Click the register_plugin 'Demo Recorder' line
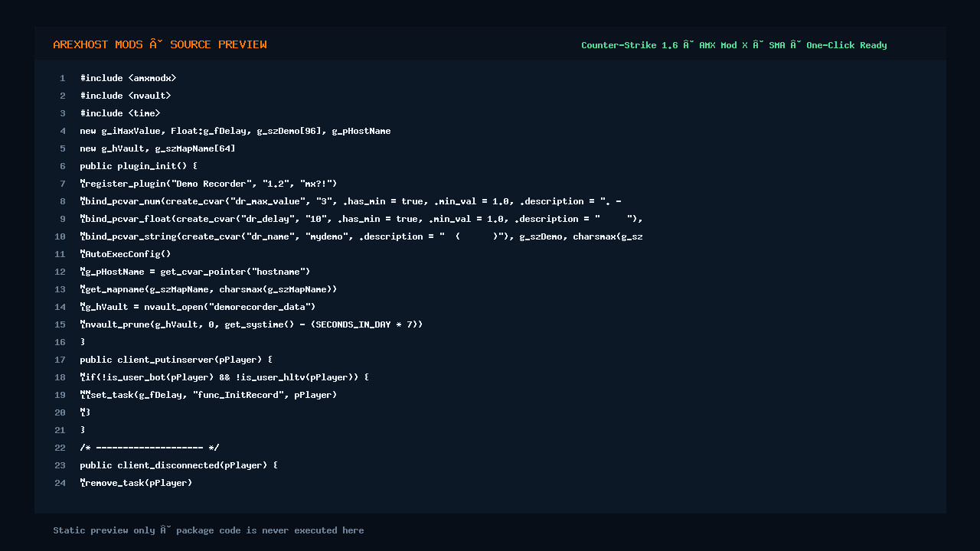This screenshot has height=551, width=980. coord(208,184)
